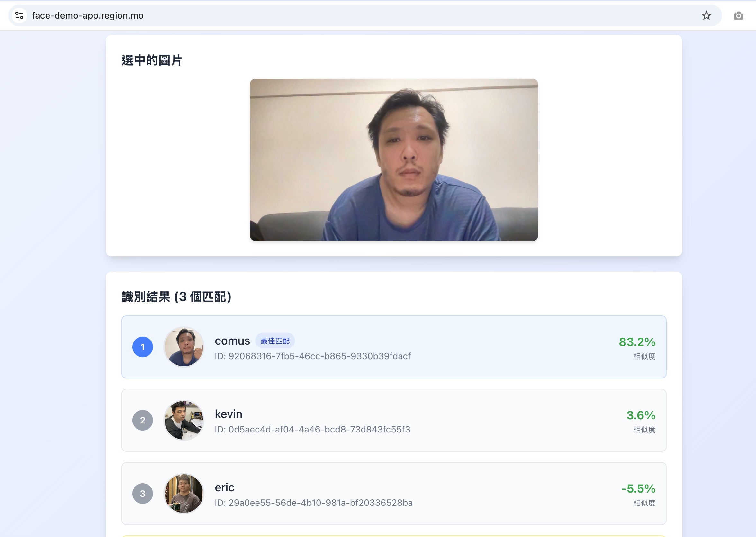This screenshot has width=756, height=537.
Task: Open the site permissions settings icon
Action: point(19,15)
